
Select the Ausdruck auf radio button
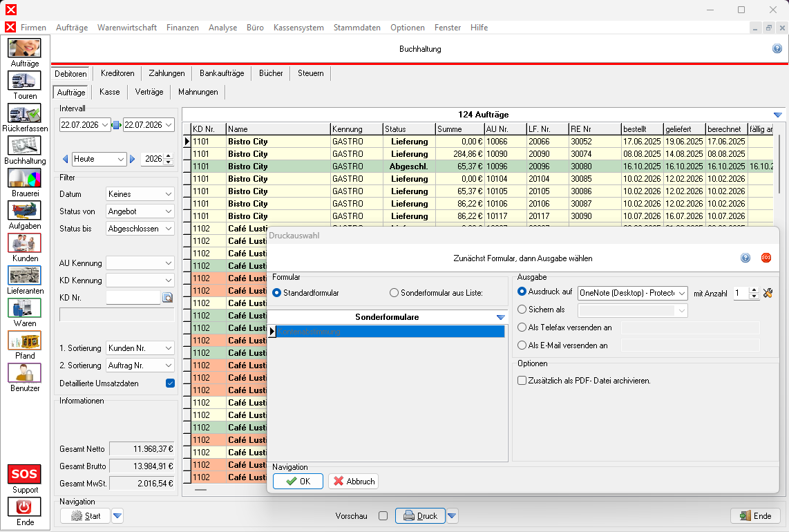point(522,292)
